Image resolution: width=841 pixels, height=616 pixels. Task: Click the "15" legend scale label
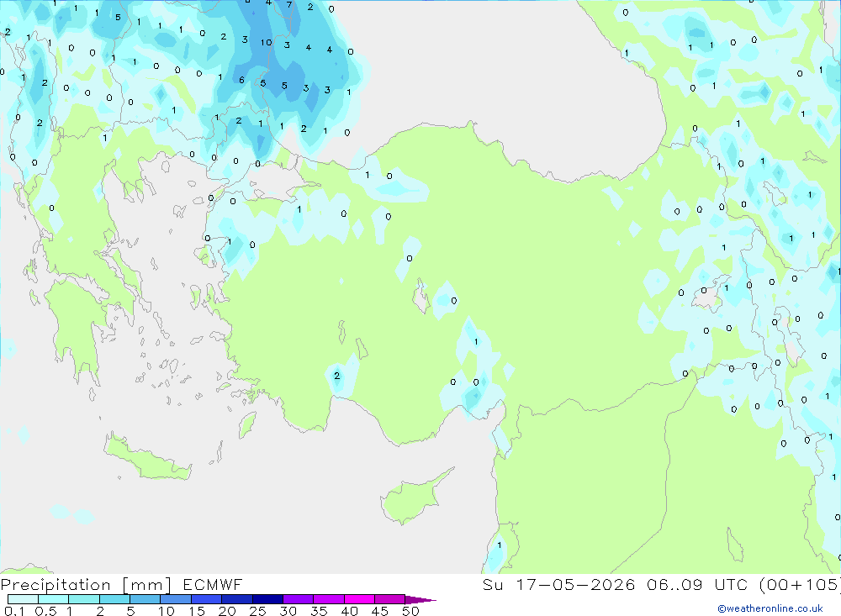click(x=197, y=611)
